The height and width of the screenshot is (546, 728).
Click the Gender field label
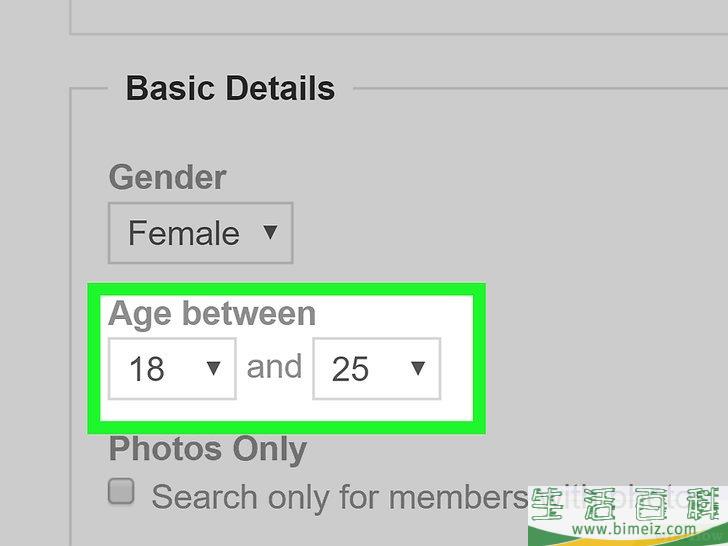click(x=167, y=177)
